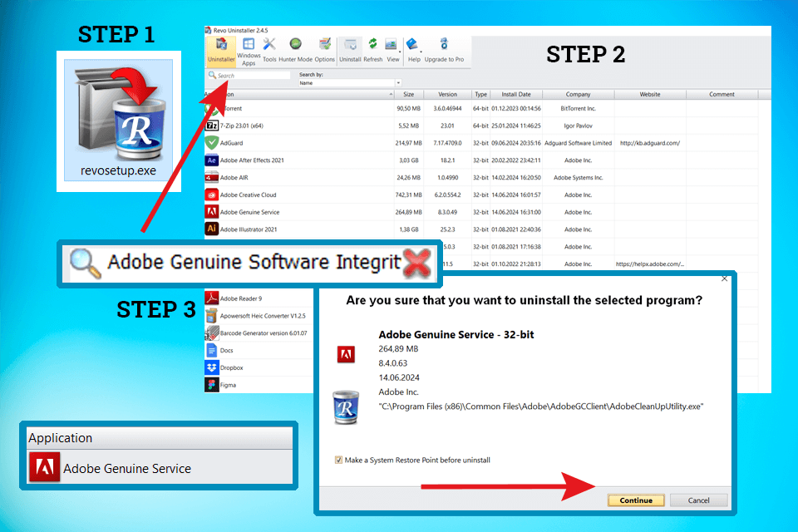
Task: Open Windows Apps in Revo toolbar
Action: 249,52
